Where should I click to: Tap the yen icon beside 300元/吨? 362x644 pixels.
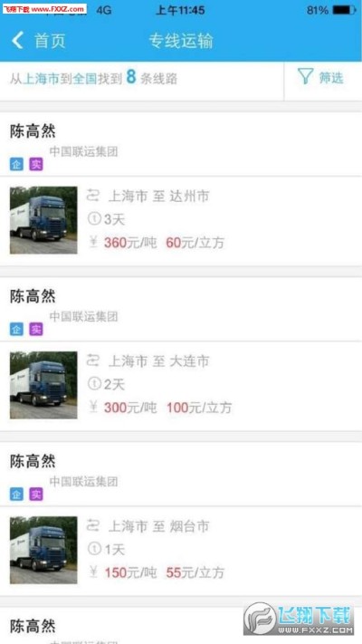[x=93, y=407]
